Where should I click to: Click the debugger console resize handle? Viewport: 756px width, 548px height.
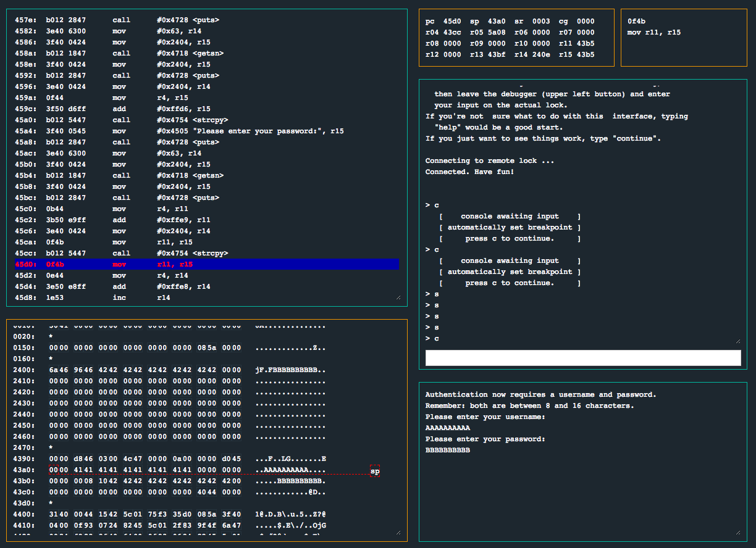tap(737, 341)
